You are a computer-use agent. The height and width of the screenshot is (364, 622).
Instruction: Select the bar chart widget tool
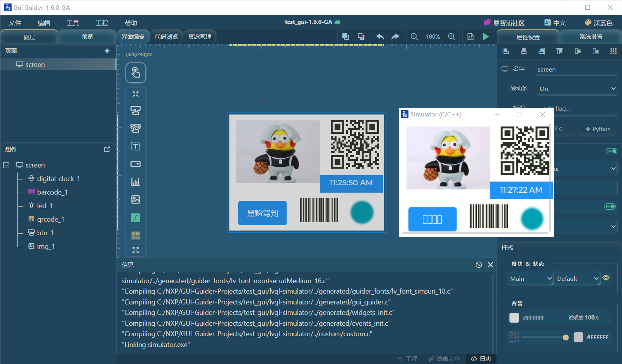click(135, 182)
